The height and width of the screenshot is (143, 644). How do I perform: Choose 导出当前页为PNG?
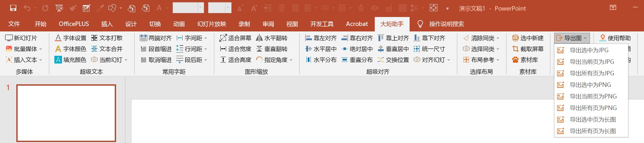point(591,96)
